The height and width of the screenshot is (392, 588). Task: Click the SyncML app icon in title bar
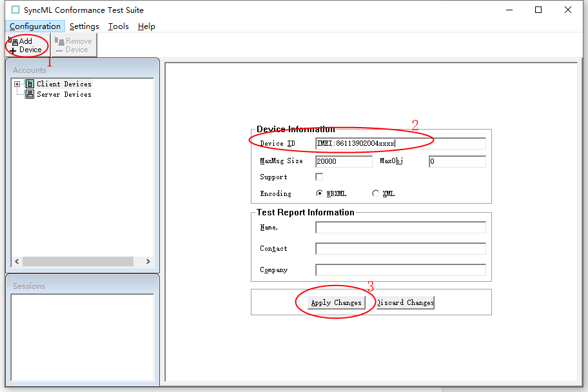coord(15,10)
